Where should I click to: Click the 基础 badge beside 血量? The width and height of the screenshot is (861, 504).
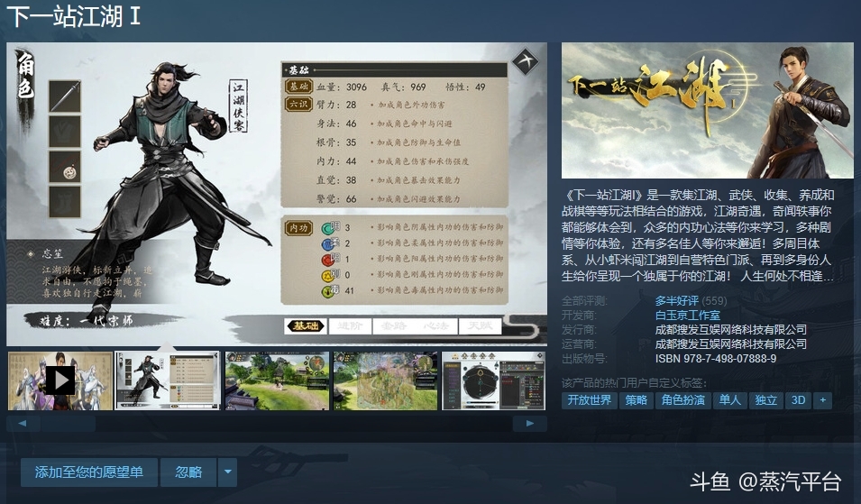[x=298, y=87]
